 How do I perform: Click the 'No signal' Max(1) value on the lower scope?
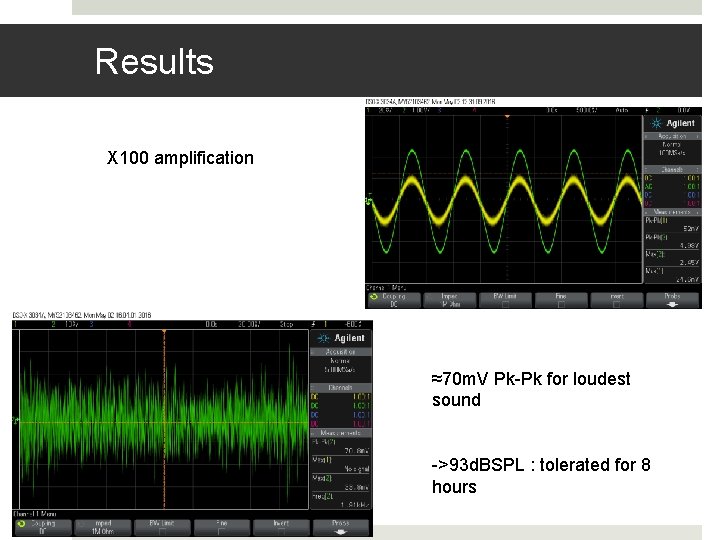[x=357, y=469]
